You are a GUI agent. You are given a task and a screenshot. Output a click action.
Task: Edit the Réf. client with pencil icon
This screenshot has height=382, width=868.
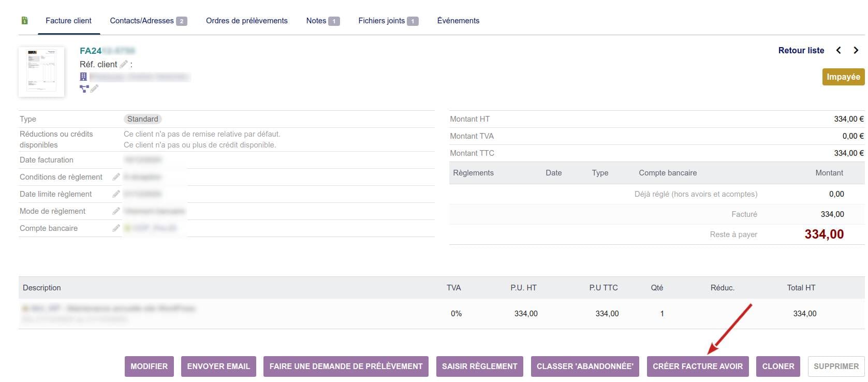[x=123, y=64]
